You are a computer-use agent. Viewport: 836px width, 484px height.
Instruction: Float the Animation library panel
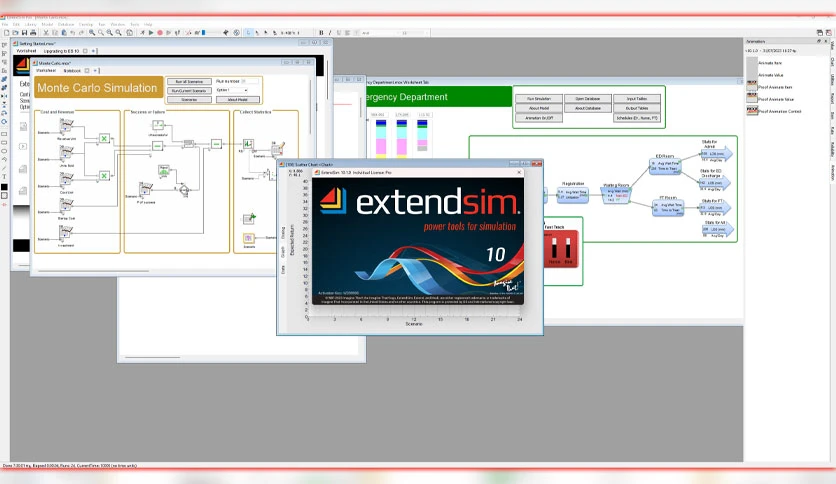click(x=819, y=41)
